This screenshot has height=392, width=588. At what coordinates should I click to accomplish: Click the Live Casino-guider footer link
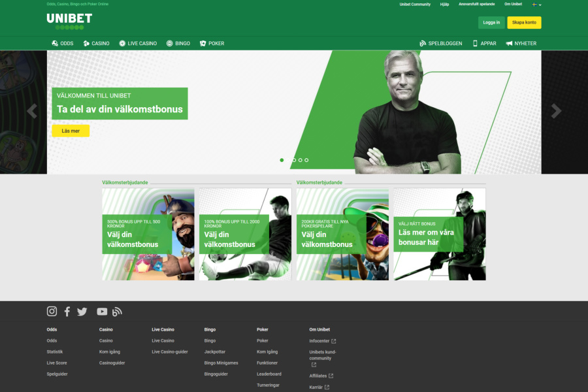tap(170, 352)
